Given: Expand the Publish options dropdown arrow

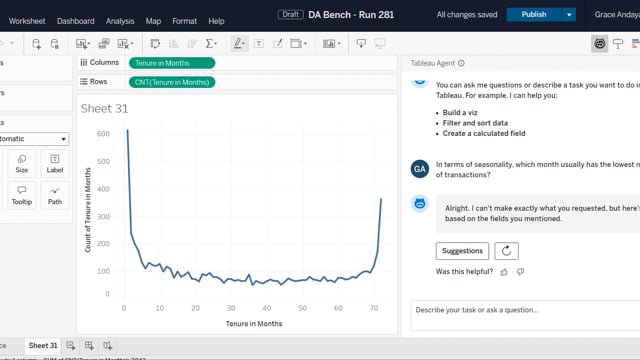Looking at the screenshot, I should click(569, 15).
